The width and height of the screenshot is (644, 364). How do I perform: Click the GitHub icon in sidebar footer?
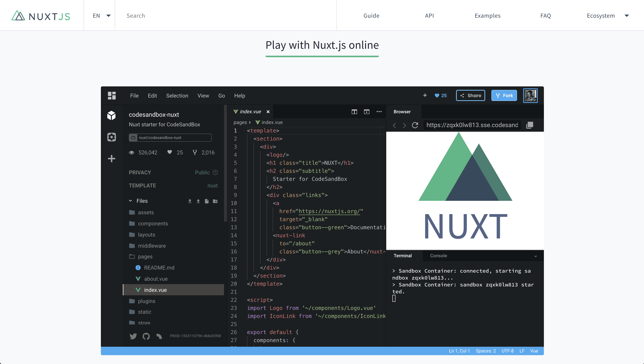[x=146, y=336]
